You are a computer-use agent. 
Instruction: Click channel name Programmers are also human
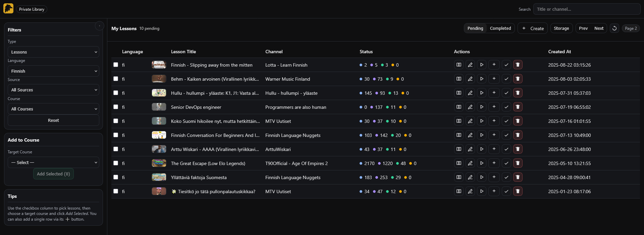pos(296,107)
